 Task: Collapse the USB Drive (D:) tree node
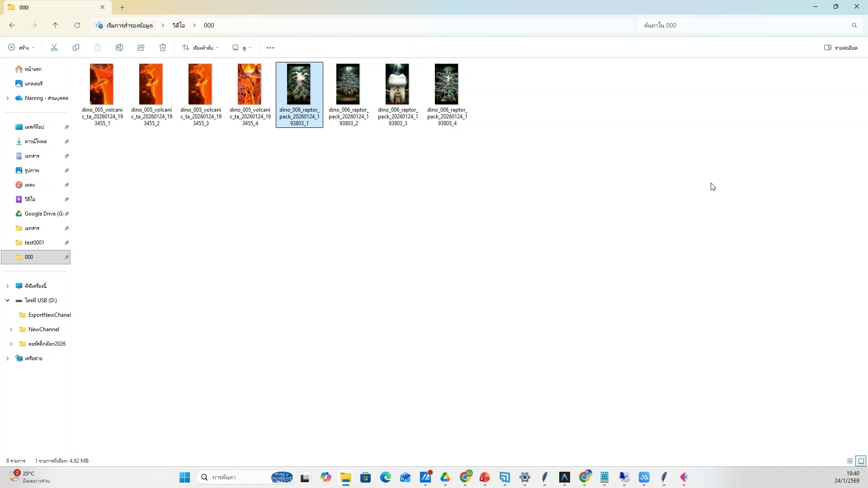(8, 300)
